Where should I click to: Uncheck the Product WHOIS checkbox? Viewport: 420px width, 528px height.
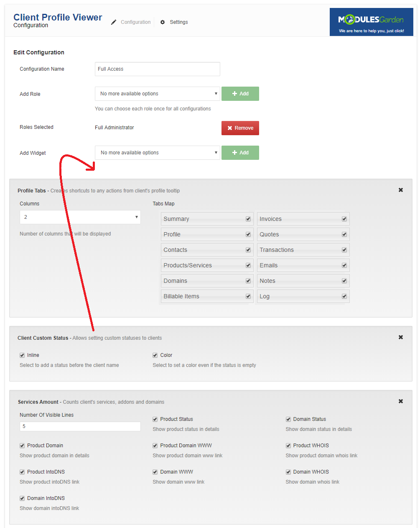point(288,446)
